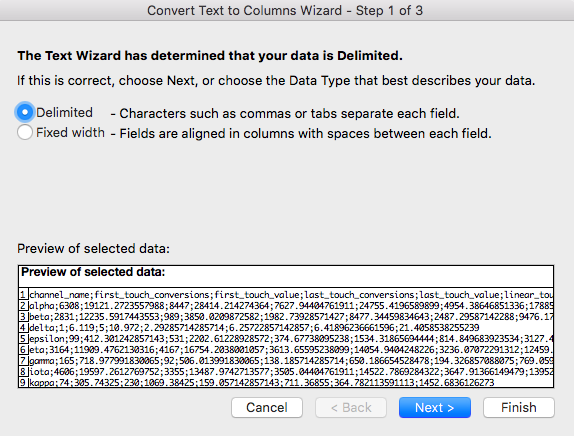Select the kappa data row in preview
The width and height of the screenshot is (574, 436).
coord(286,382)
